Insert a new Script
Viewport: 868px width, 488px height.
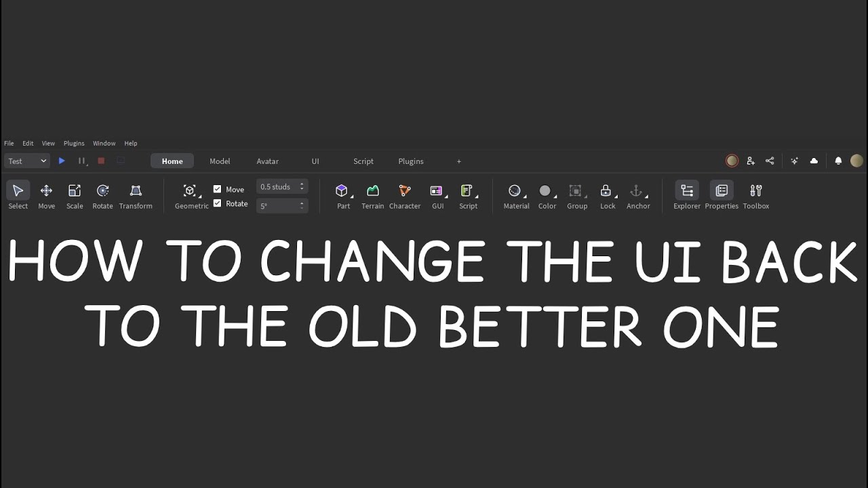point(468,196)
